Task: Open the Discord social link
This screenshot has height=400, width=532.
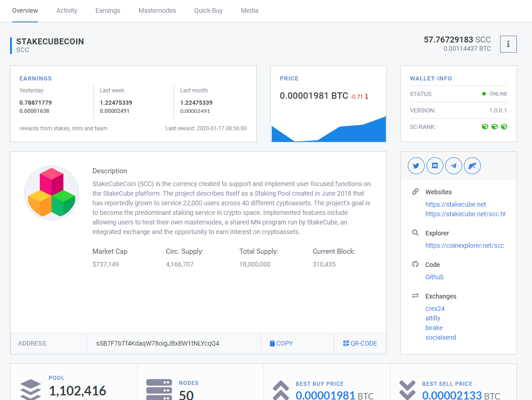Action: 435,165
